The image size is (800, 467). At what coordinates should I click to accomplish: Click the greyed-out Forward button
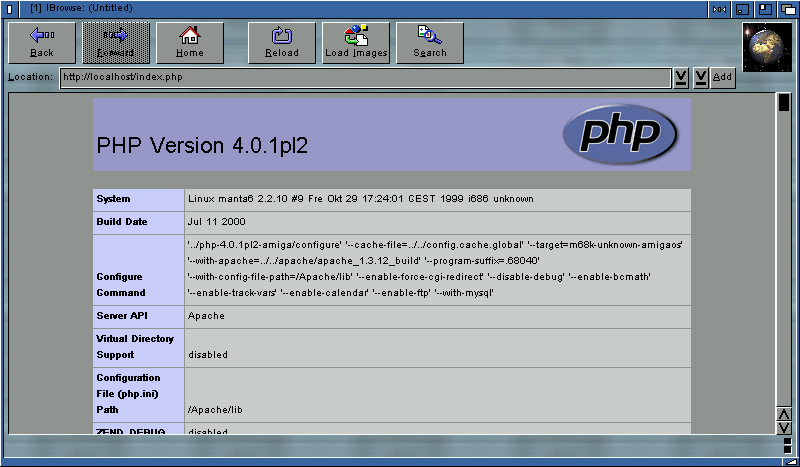pyautogui.click(x=116, y=43)
